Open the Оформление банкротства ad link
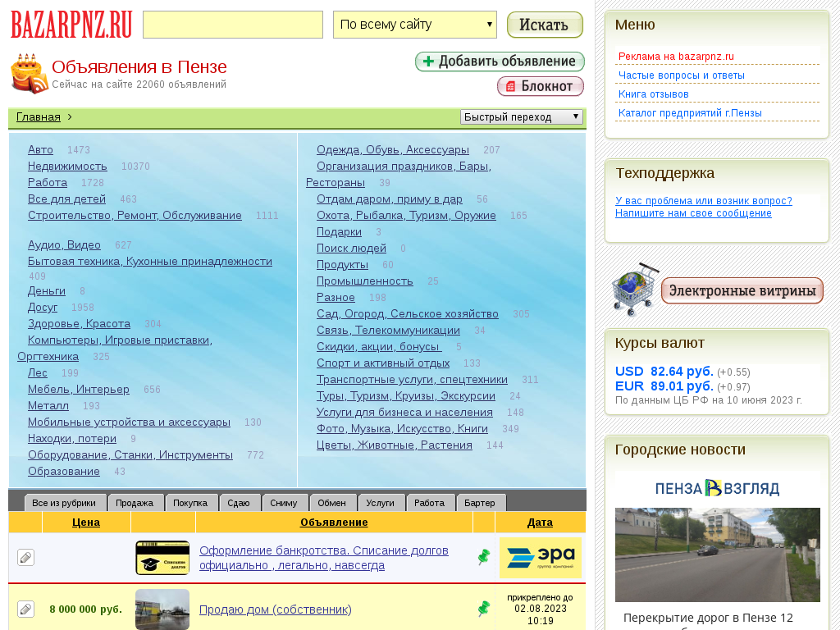This screenshot has width=840, height=630. 323,558
